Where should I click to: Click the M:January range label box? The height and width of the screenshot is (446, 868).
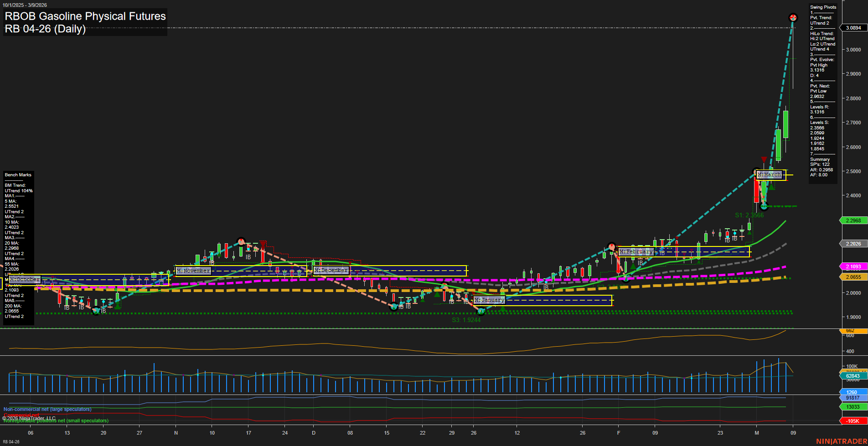coord(489,300)
